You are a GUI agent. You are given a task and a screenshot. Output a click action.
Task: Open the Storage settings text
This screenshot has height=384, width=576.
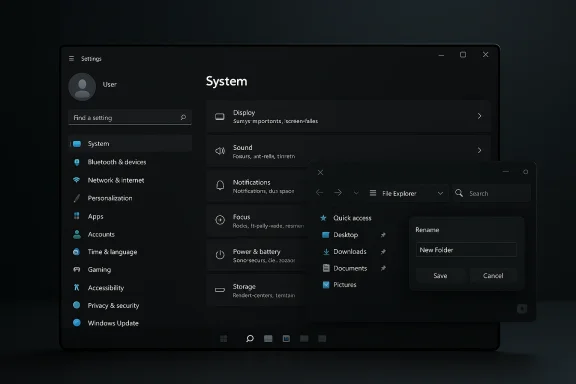pos(244,286)
